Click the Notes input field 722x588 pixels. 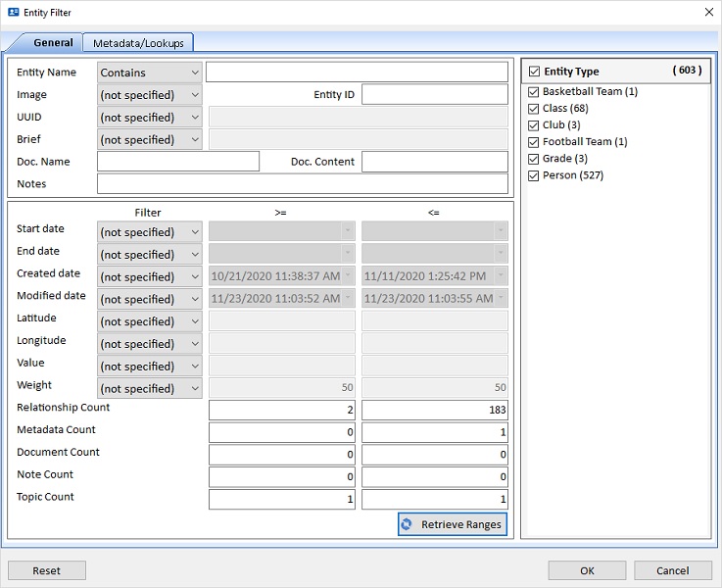click(x=303, y=183)
